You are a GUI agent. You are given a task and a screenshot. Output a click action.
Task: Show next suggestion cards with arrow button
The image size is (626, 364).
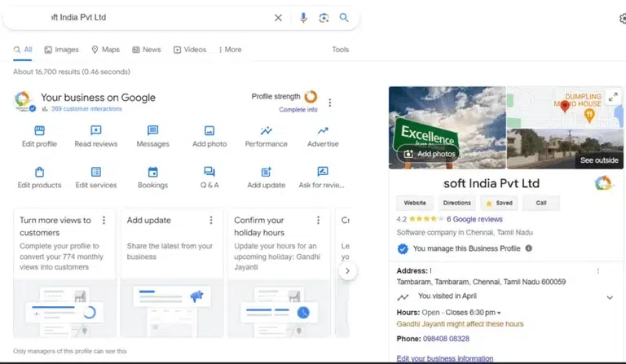pos(347,270)
